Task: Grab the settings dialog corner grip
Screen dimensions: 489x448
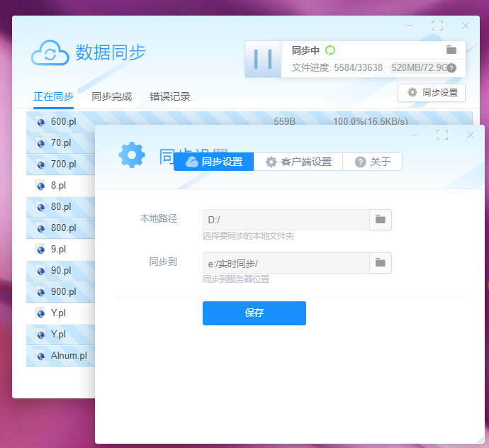Action: pos(480,439)
